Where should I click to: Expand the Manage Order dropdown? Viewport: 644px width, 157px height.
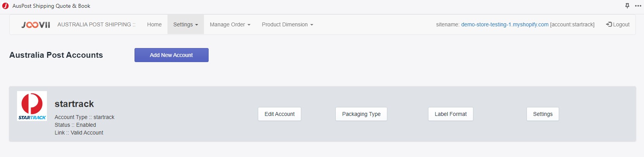pos(230,24)
